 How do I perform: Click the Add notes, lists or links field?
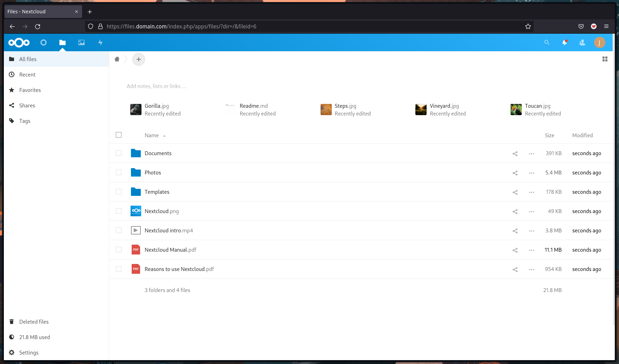[x=157, y=86]
